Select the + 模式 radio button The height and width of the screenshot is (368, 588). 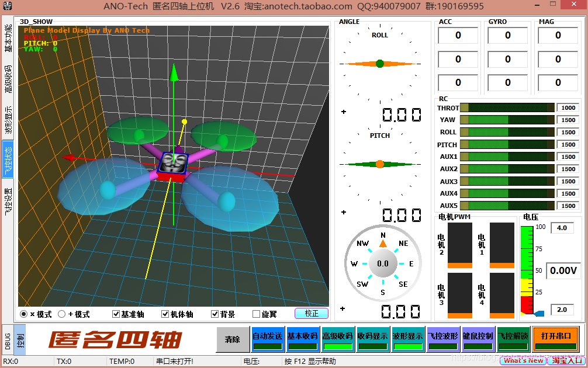[62, 314]
